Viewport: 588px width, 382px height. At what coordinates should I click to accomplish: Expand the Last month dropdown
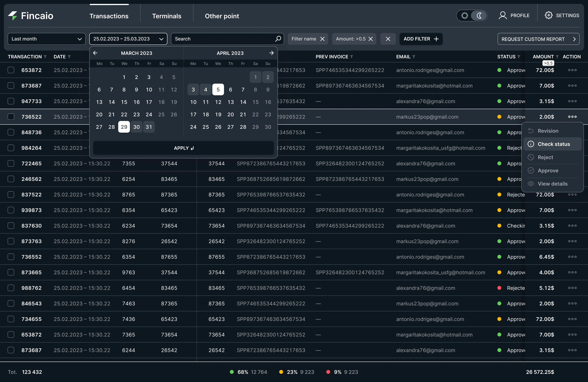click(x=46, y=39)
